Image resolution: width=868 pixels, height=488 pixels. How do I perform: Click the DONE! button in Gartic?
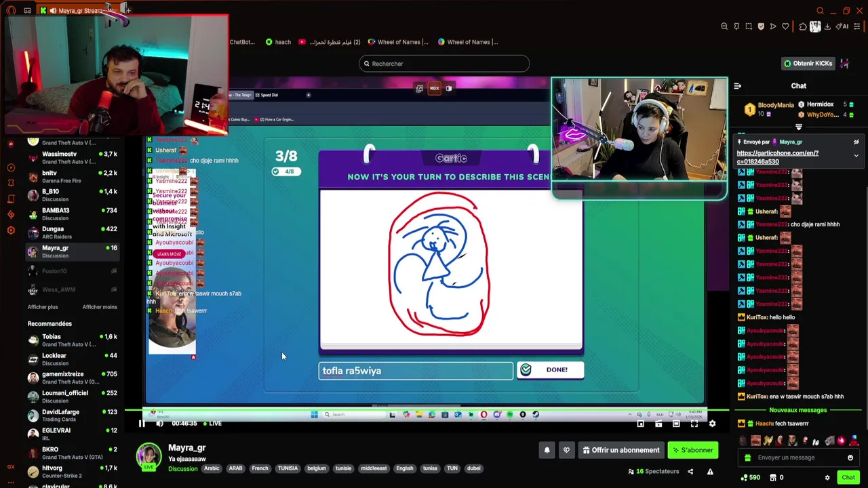point(550,369)
